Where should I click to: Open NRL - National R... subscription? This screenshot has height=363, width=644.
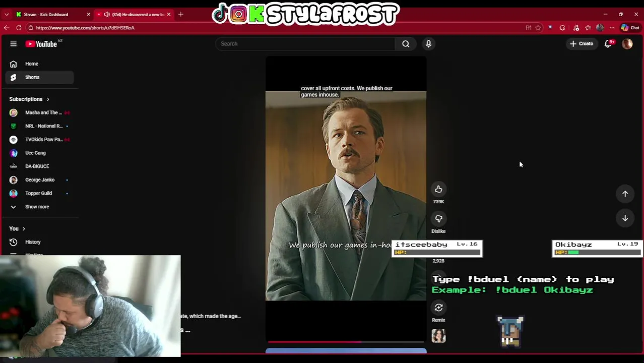click(39, 126)
